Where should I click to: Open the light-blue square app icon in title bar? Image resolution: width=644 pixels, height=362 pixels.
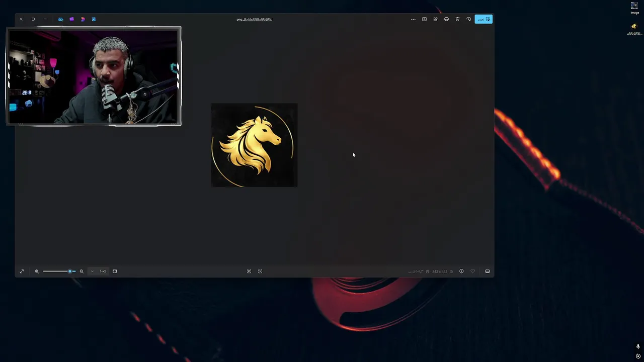[94, 19]
